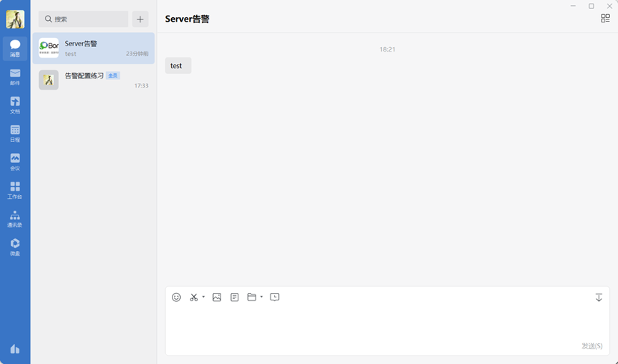Click the 23分钟前 time label

click(x=137, y=54)
